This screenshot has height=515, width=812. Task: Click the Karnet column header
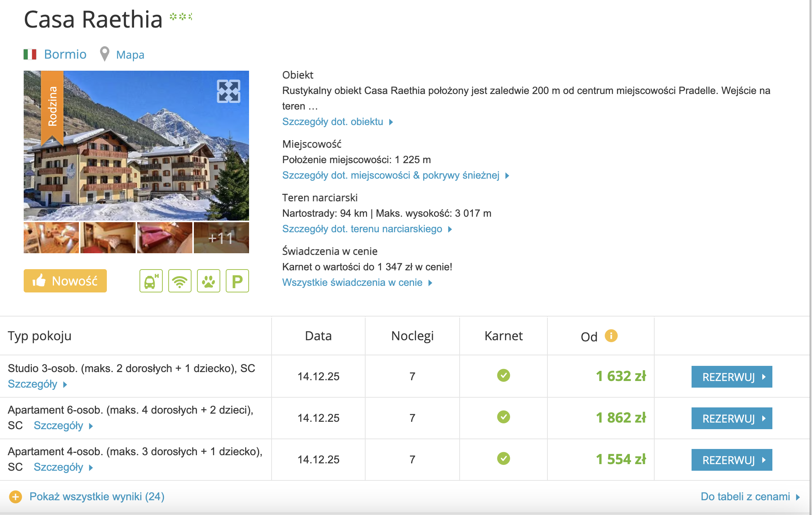click(x=504, y=336)
